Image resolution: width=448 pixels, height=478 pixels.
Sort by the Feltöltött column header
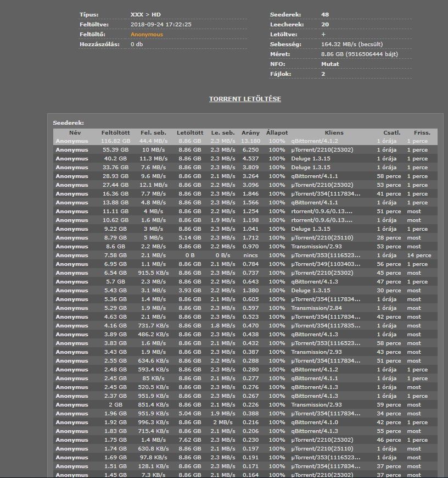tap(115, 132)
